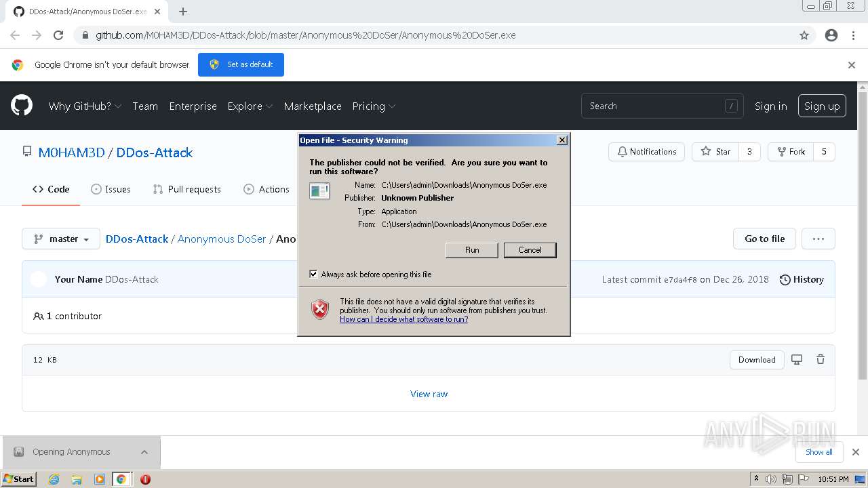Screen dimensions: 868x488
Task: Click the Chrome back arrow
Action: click(15, 35)
